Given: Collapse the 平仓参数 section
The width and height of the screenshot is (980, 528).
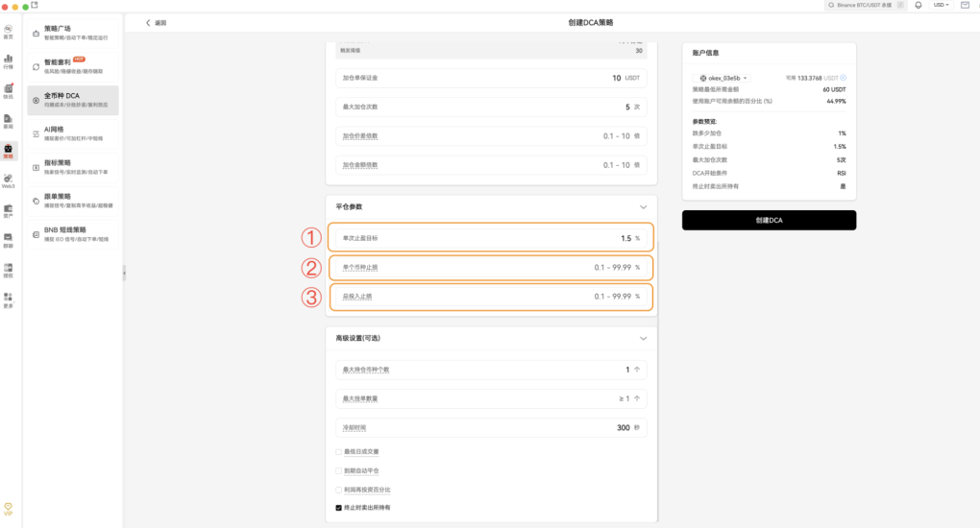Looking at the screenshot, I should (644, 206).
